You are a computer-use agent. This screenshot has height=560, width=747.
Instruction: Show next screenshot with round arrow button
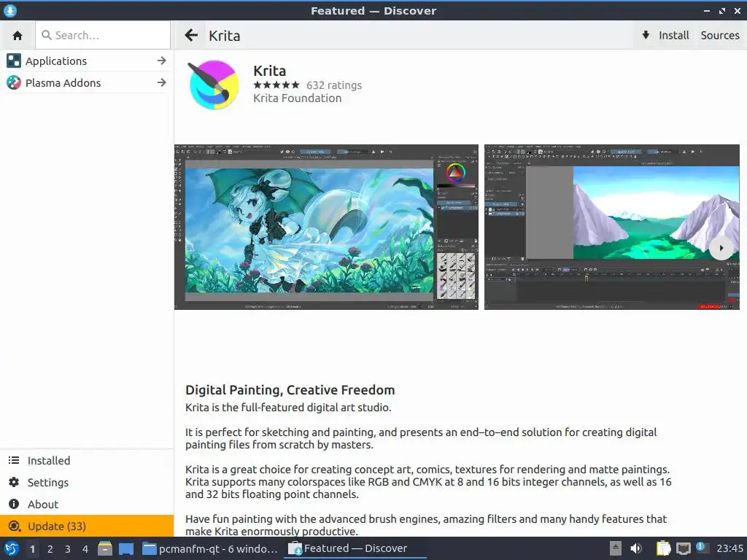[721, 248]
